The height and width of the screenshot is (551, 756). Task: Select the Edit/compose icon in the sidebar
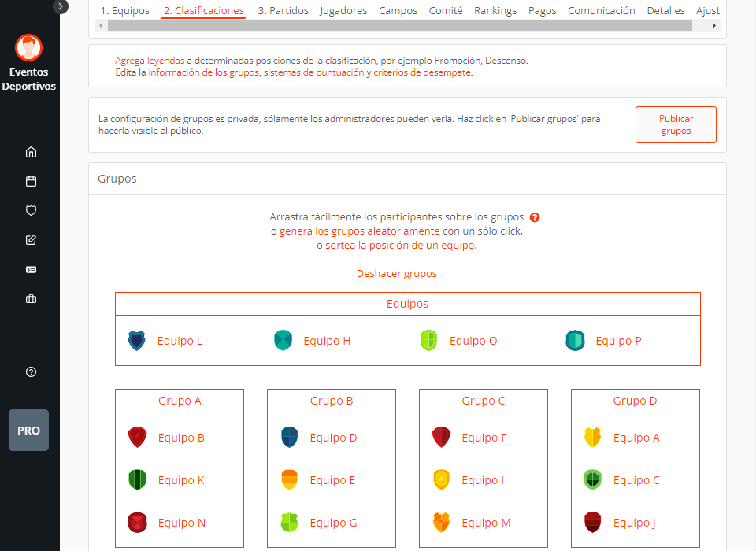(x=31, y=239)
